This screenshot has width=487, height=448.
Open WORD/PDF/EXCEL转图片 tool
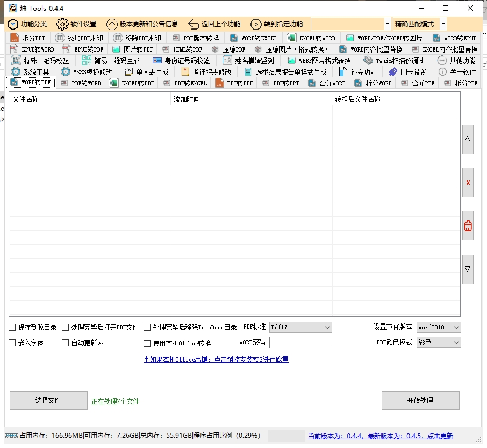(384, 38)
